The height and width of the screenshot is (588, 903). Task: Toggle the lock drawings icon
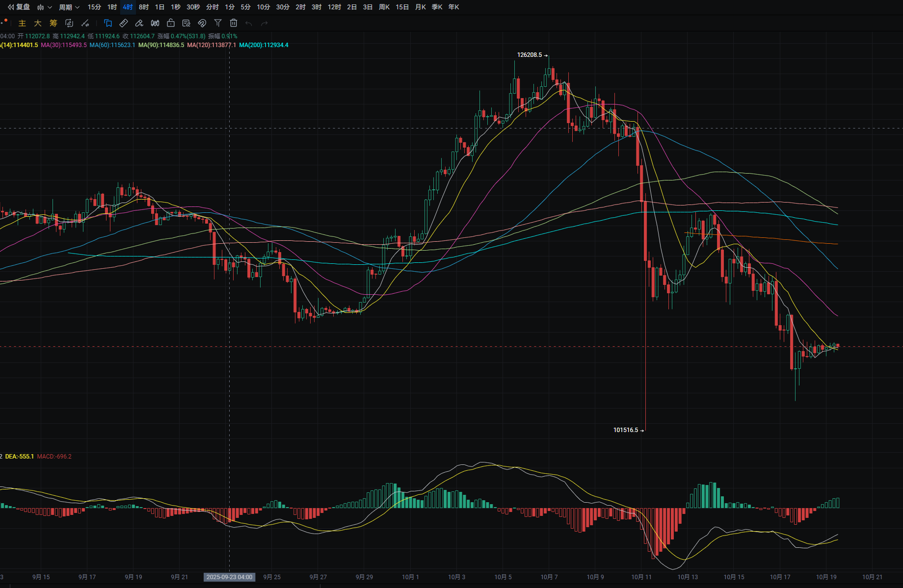pos(171,23)
